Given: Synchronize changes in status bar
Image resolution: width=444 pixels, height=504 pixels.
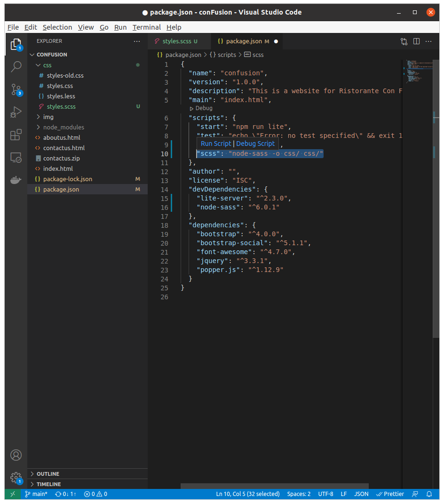Looking at the screenshot, I should pos(65,494).
